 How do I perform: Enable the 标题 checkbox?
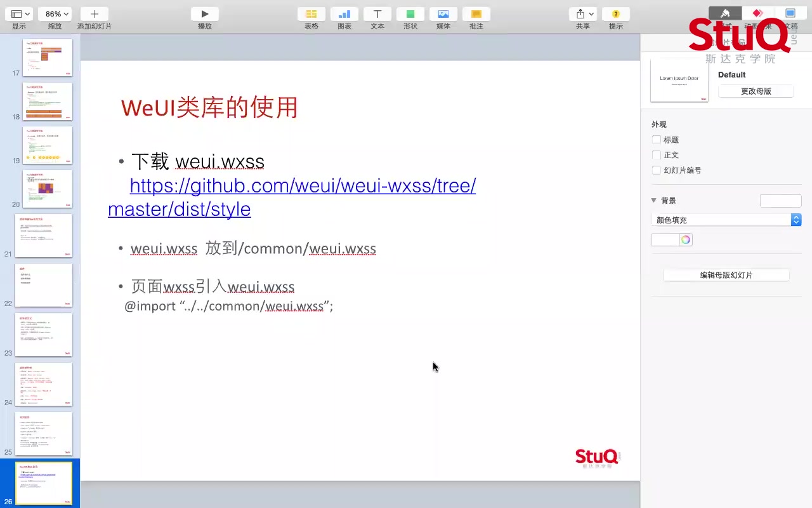(657, 140)
